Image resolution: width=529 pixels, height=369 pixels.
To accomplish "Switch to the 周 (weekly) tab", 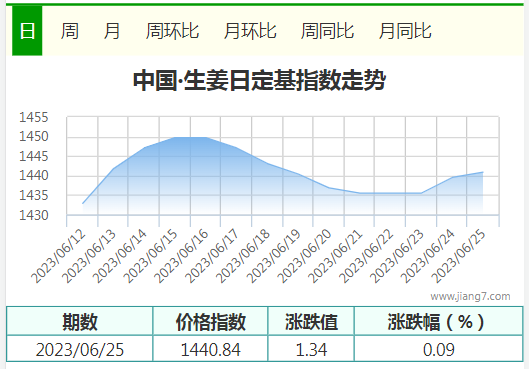I will coord(70,31).
